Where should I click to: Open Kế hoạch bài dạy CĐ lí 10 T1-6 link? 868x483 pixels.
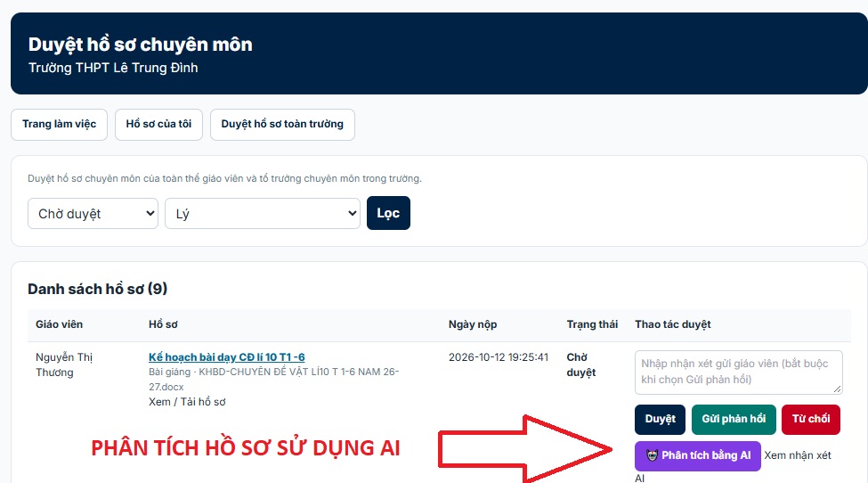pyautogui.click(x=227, y=357)
